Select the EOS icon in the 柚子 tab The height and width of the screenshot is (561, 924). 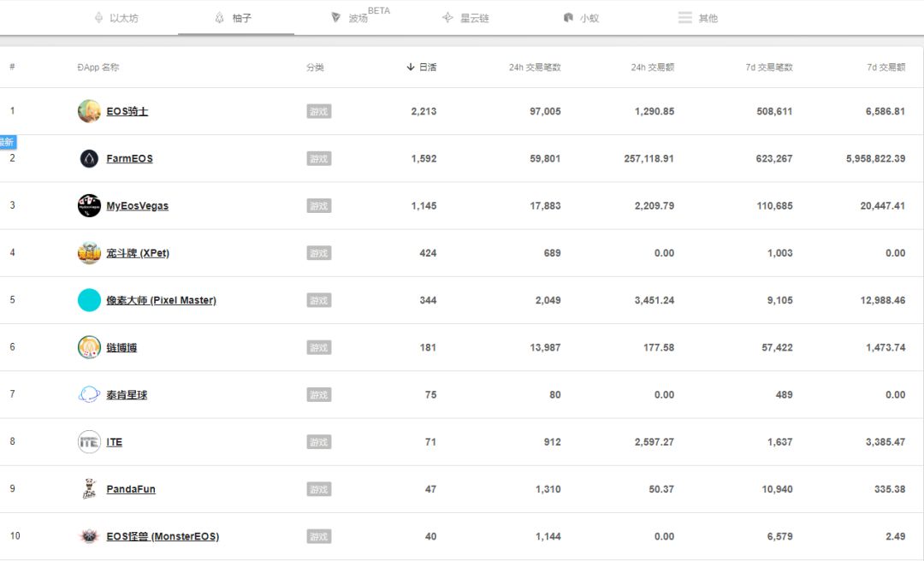[219, 18]
